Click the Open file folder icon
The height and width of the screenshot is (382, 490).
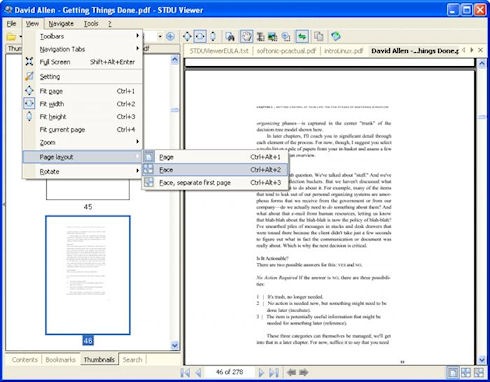coord(11,37)
